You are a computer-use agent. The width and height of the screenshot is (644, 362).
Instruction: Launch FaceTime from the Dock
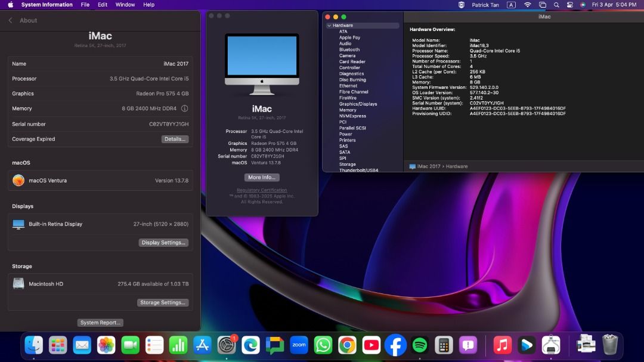point(130,345)
